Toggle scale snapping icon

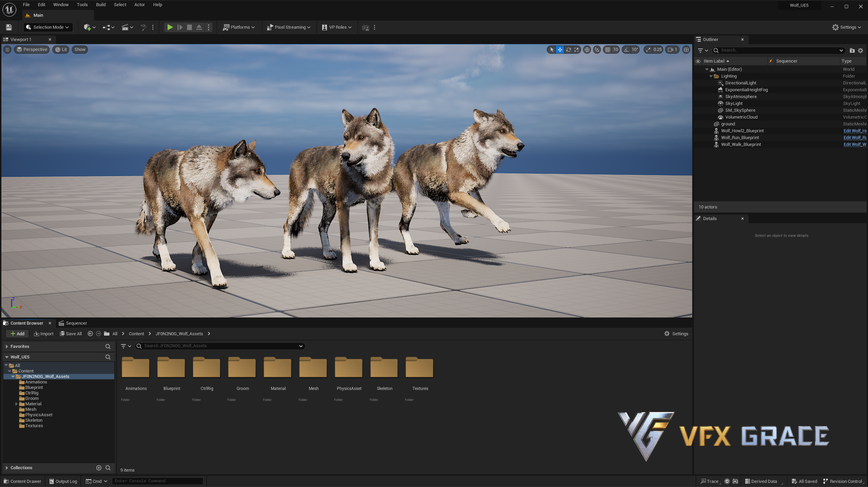(648, 50)
